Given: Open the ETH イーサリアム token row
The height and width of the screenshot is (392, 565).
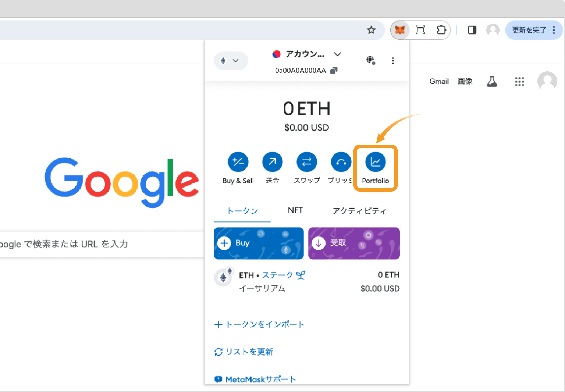Looking at the screenshot, I should pyautogui.click(x=307, y=281).
